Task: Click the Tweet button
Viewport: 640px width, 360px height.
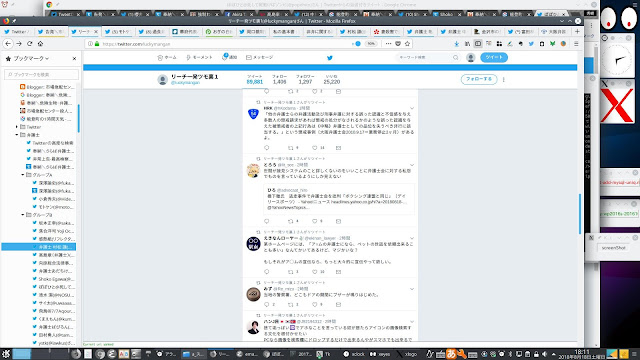Action: coord(494,57)
